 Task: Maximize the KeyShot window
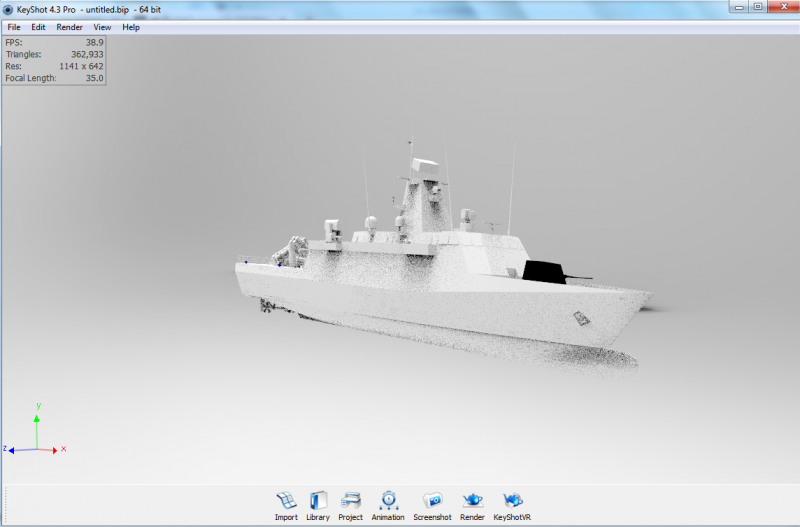[x=758, y=7]
